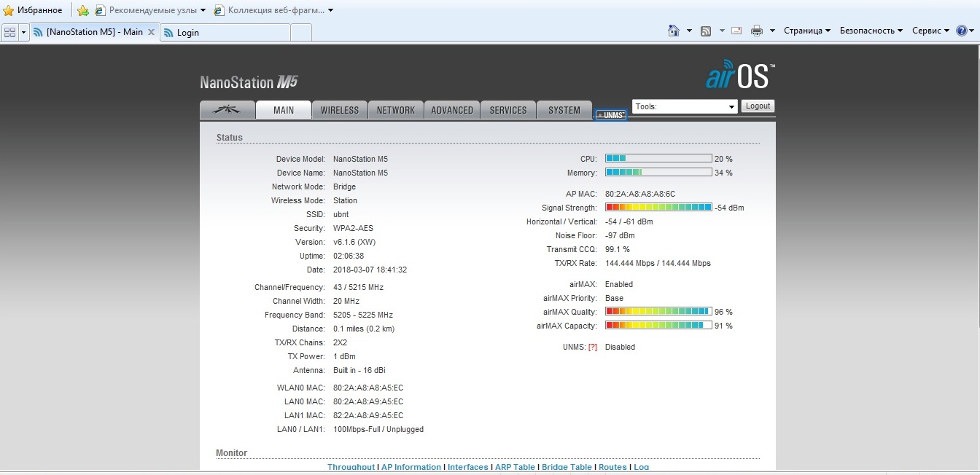Click the date 2018-03-07 18:41:32

(x=370, y=270)
